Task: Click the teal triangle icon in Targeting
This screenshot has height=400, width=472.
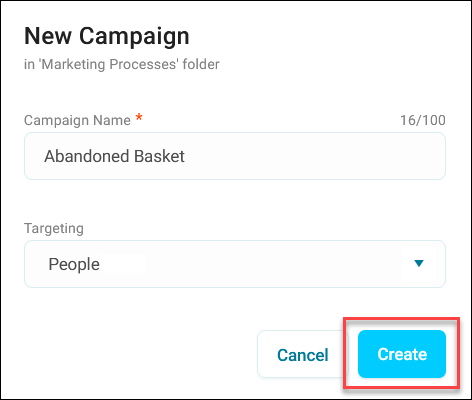Action: click(419, 264)
